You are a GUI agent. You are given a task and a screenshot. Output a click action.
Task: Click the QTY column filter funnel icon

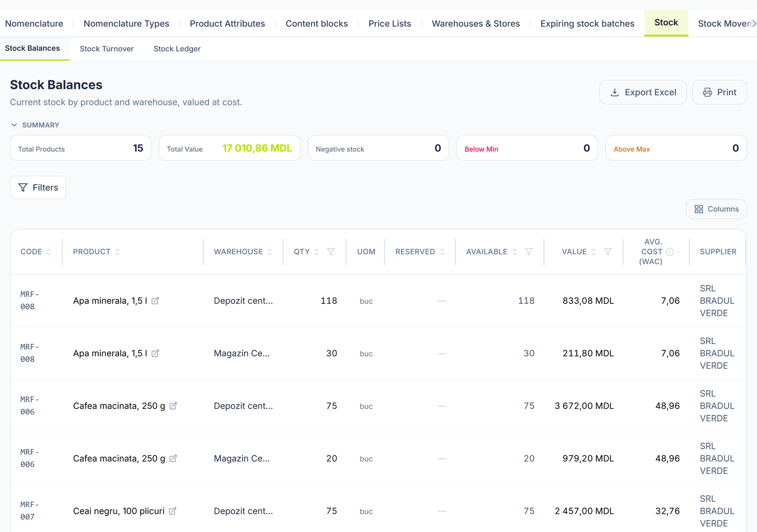pos(331,251)
